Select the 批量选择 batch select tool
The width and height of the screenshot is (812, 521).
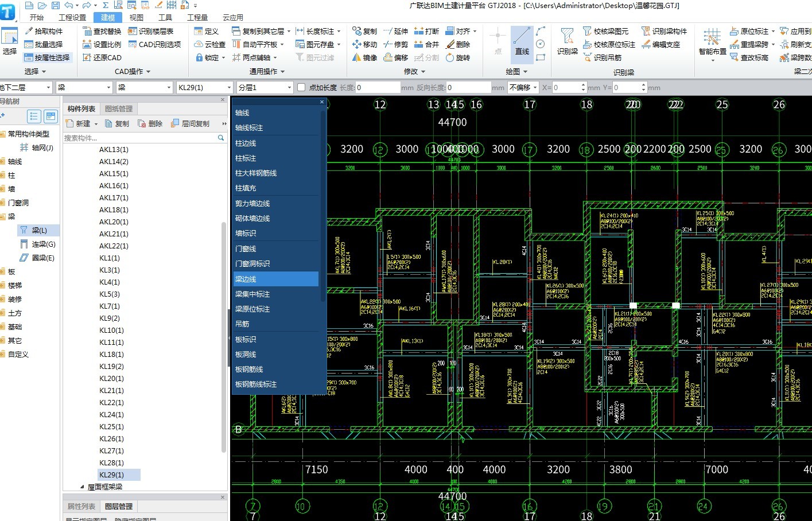tap(44, 44)
